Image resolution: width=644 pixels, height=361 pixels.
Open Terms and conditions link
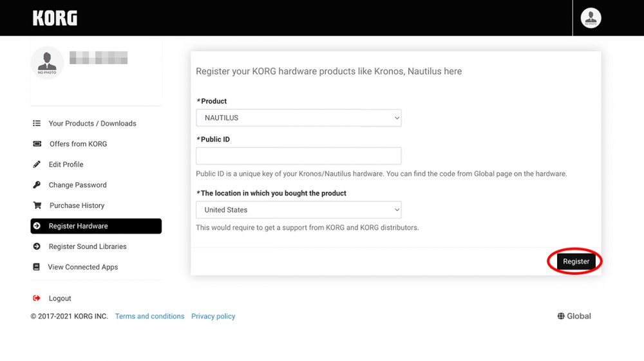[x=149, y=317]
